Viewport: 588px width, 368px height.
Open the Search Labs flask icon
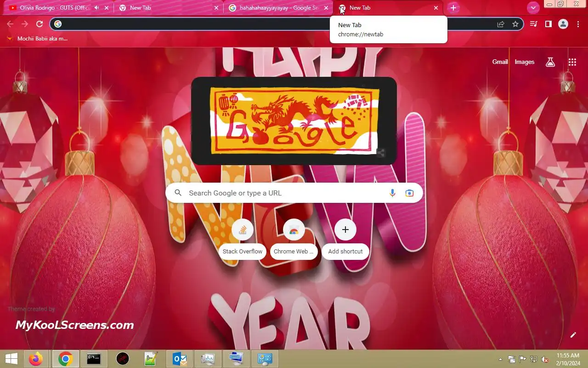550,62
